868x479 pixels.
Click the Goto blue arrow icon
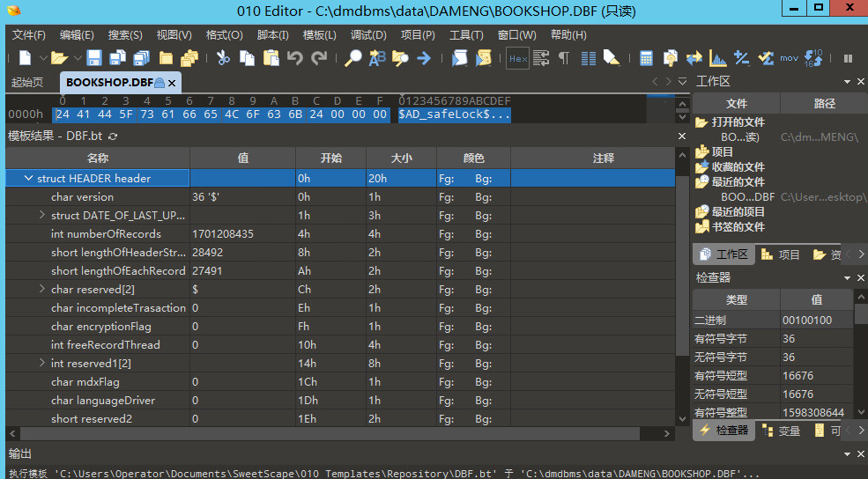coord(424,57)
